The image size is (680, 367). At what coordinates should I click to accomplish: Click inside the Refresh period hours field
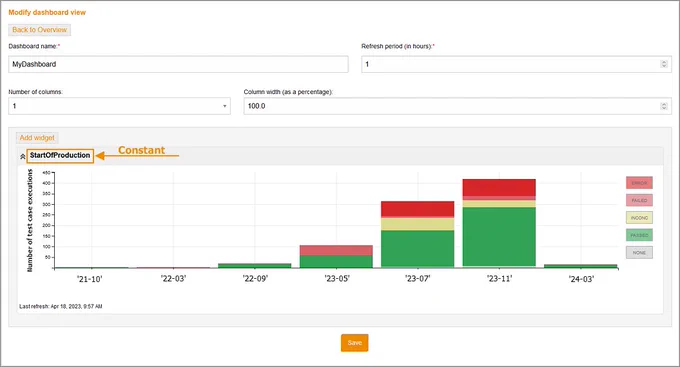tap(517, 64)
